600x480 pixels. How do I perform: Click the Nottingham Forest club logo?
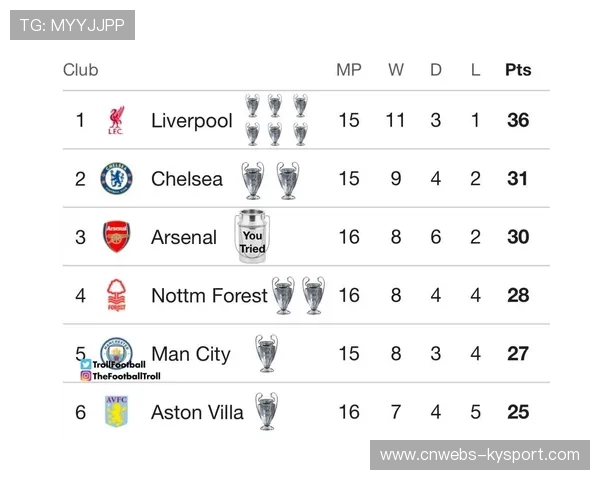pos(117,295)
